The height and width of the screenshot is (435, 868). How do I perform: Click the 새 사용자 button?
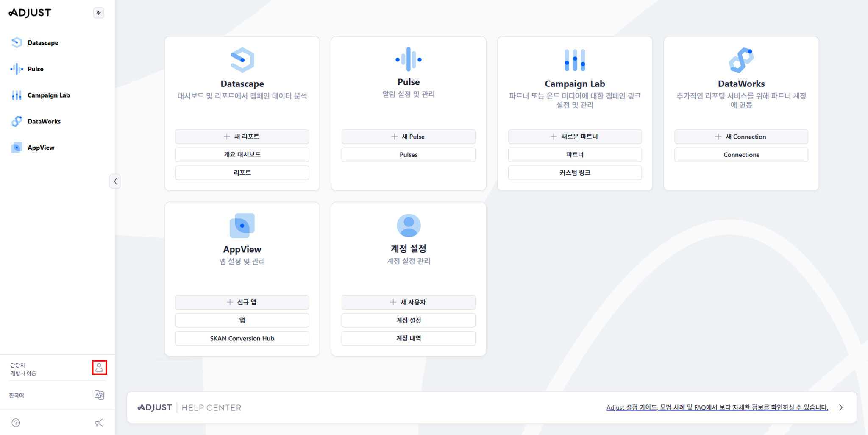point(409,302)
